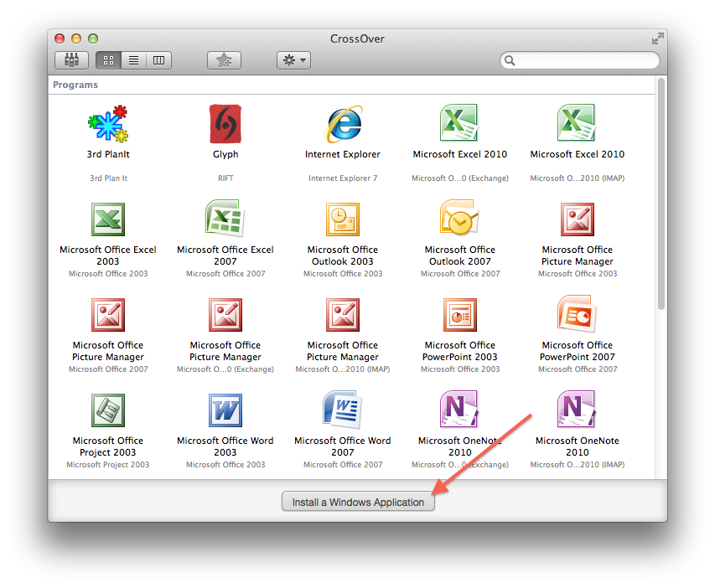Click in the search field
The image size is (715, 588).
pos(583,60)
